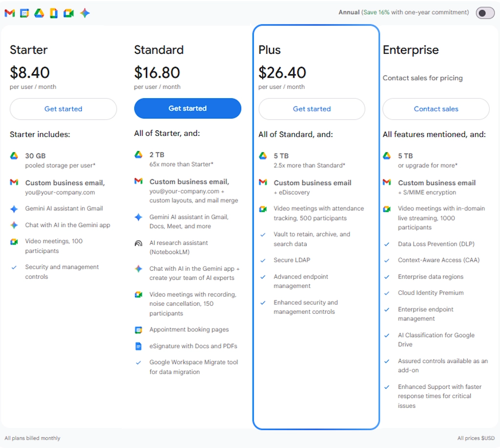Click Contact sales for Enterprise pricing
Image resolution: width=500 pixels, height=448 pixels.
(436, 108)
